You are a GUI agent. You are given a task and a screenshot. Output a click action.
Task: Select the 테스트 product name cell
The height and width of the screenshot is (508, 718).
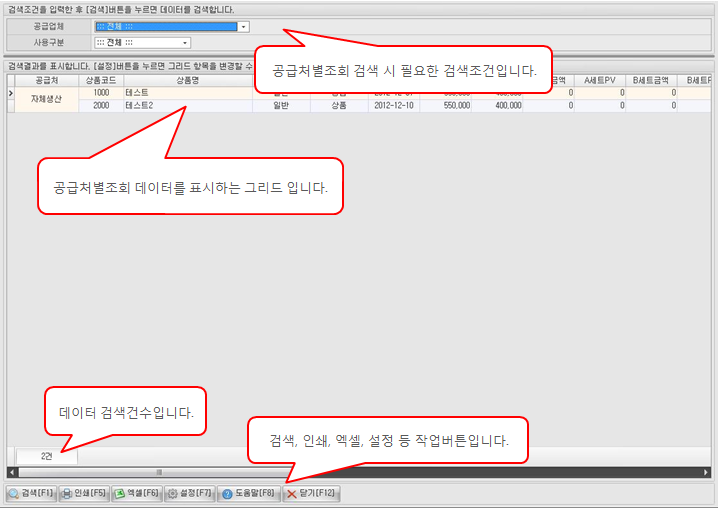point(188,93)
